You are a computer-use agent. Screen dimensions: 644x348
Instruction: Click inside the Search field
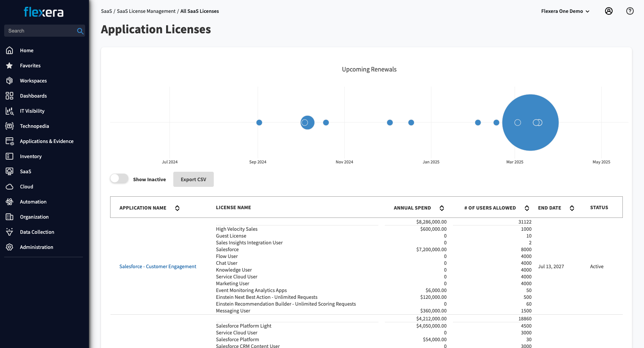[38, 31]
